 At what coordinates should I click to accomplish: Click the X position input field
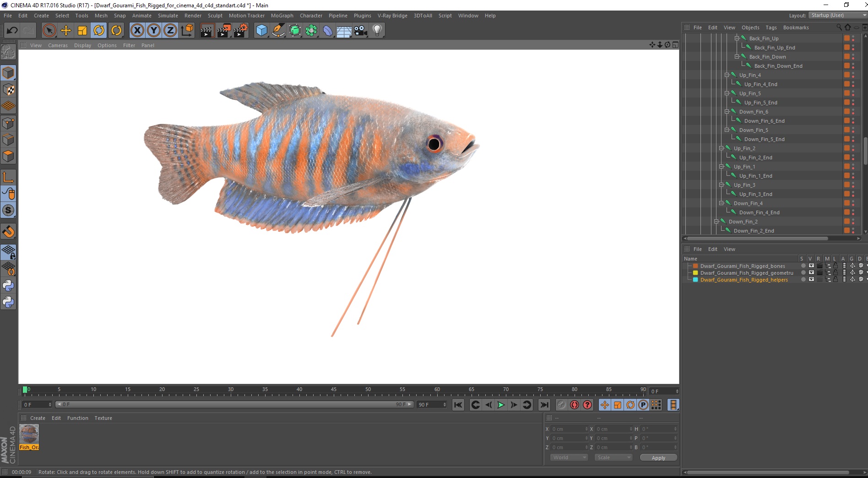coord(569,429)
